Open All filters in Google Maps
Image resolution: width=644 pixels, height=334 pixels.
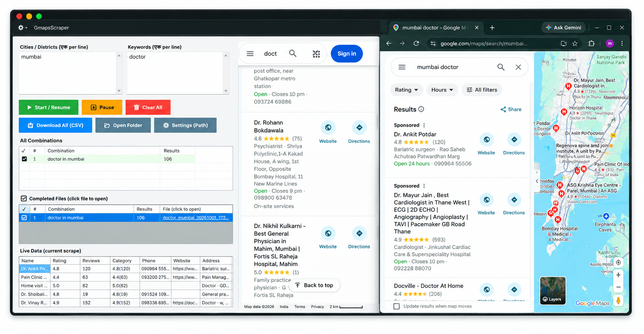click(482, 90)
